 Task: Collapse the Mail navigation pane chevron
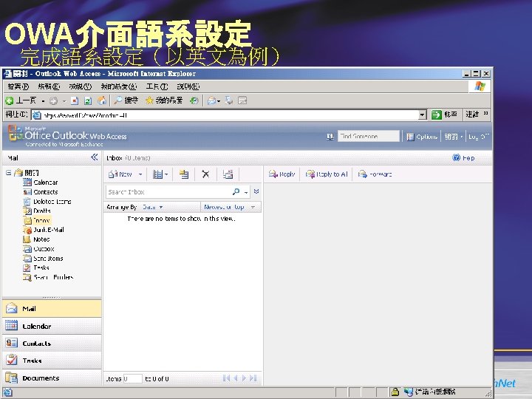95,157
